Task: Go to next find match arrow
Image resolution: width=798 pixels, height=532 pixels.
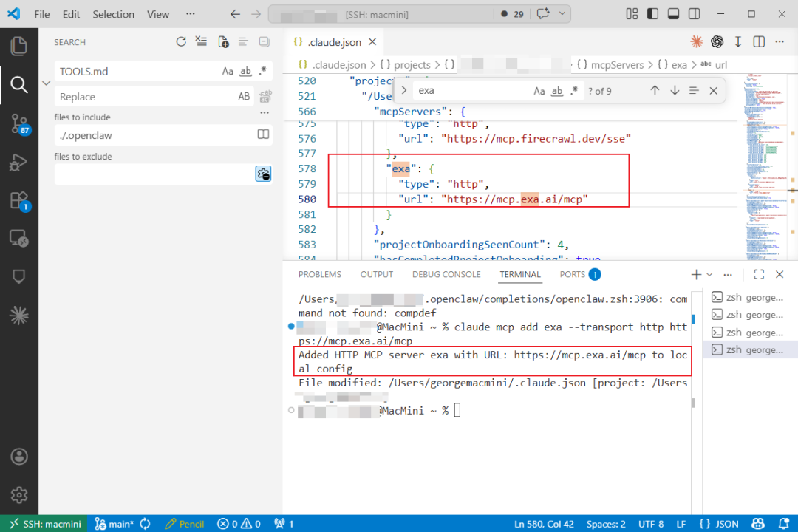Action: click(675, 91)
